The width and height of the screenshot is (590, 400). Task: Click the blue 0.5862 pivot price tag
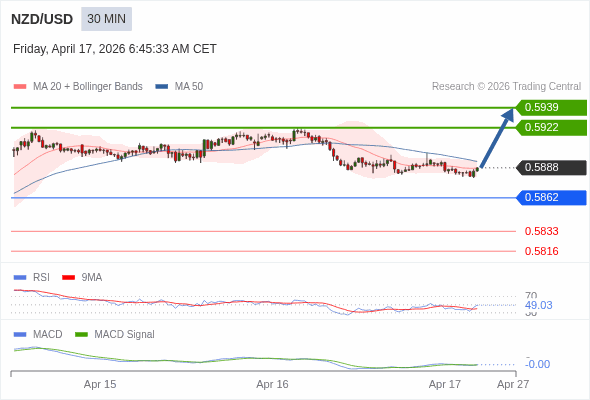tap(551, 198)
